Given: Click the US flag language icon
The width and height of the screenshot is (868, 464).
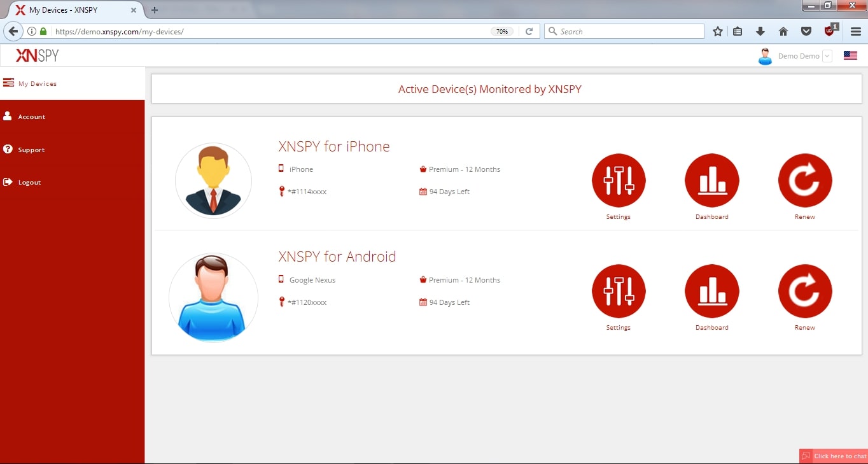Looking at the screenshot, I should [x=850, y=55].
